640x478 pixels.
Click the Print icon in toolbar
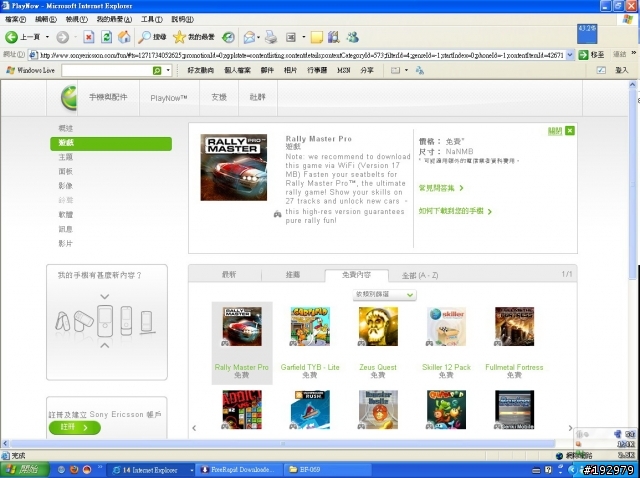pos(271,37)
